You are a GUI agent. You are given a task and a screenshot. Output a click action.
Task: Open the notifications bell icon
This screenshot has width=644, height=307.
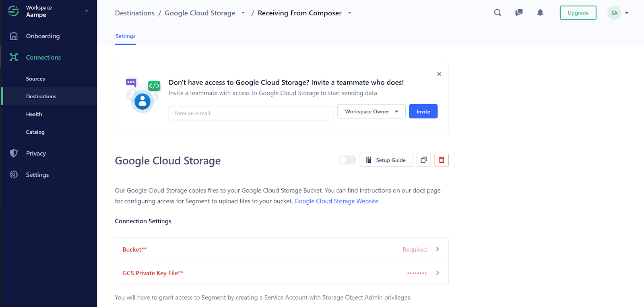(x=540, y=12)
